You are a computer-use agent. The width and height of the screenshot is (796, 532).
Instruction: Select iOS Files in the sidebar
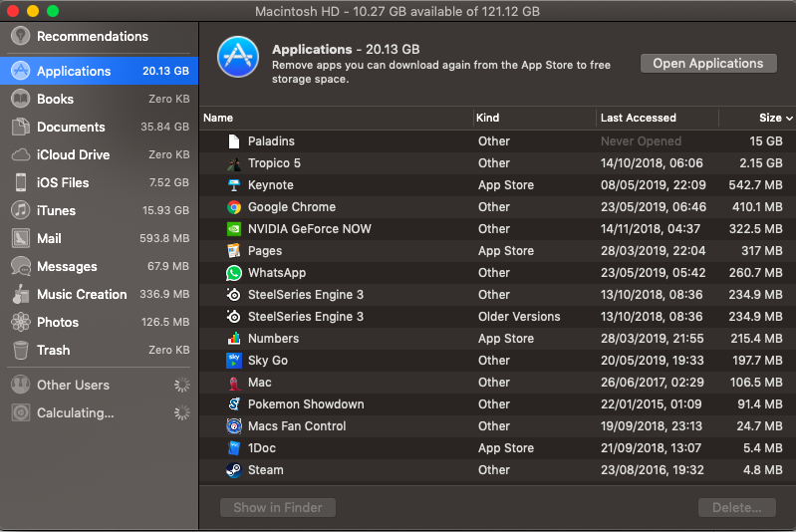(63, 183)
